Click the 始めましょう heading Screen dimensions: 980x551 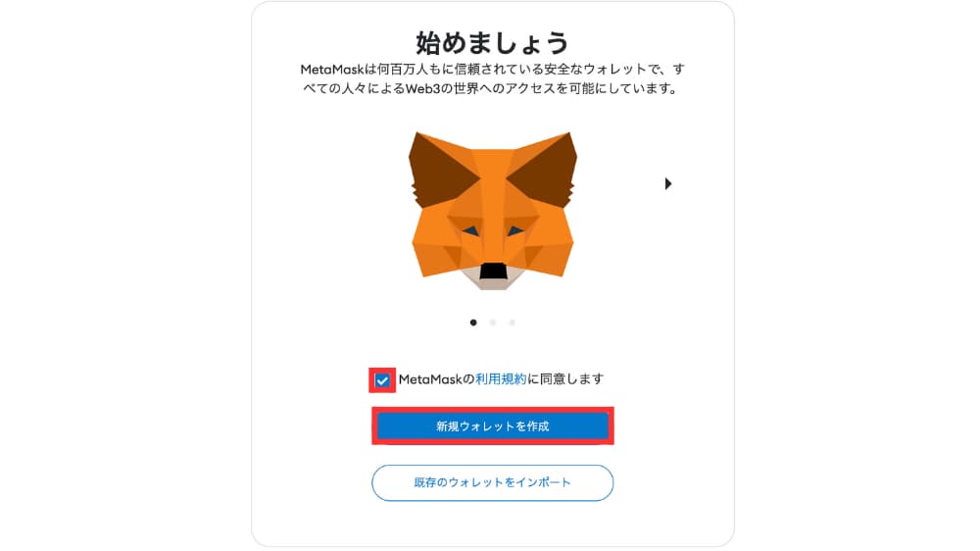(x=493, y=42)
